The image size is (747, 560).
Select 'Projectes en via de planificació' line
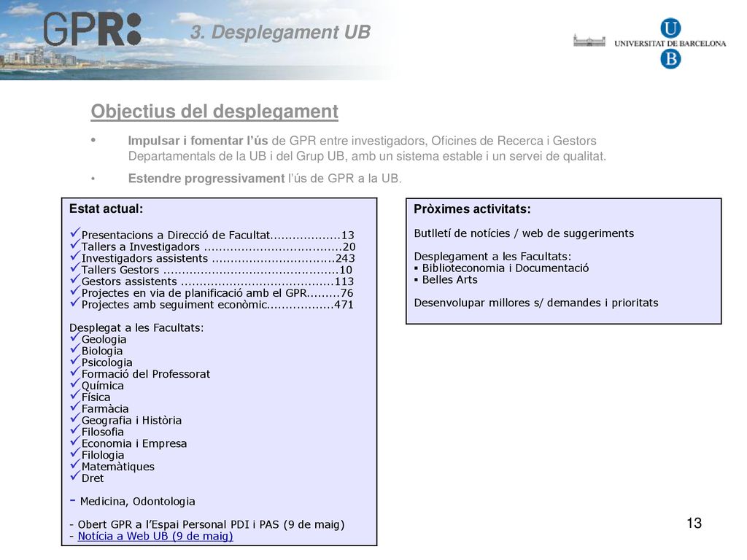tap(217, 293)
